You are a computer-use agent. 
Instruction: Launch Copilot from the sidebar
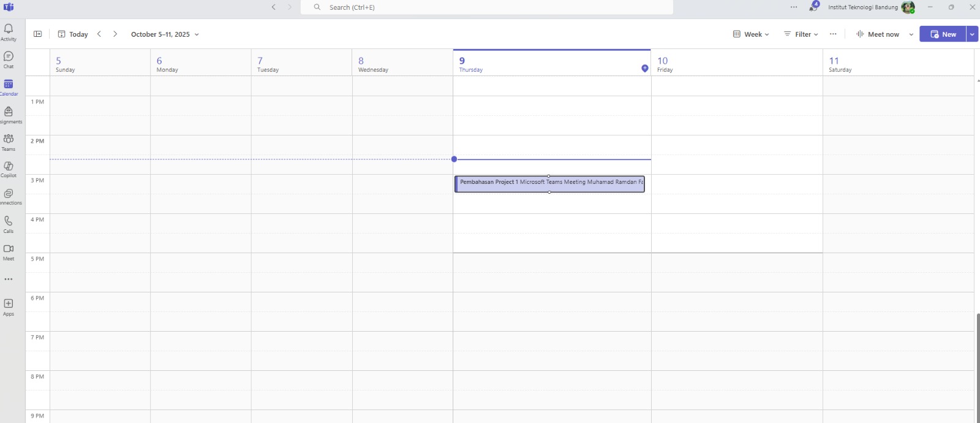(x=9, y=169)
